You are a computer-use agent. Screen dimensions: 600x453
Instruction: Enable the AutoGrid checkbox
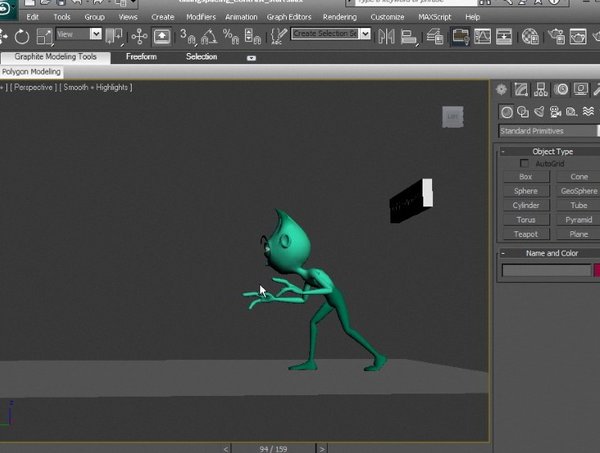(525, 163)
